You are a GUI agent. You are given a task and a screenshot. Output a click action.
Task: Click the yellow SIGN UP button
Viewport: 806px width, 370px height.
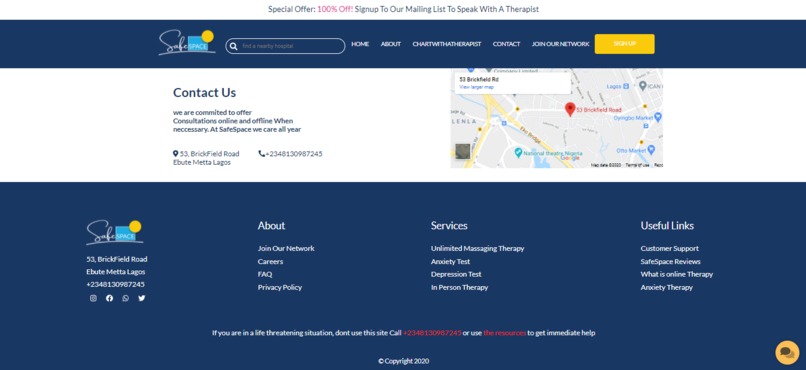coord(625,44)
